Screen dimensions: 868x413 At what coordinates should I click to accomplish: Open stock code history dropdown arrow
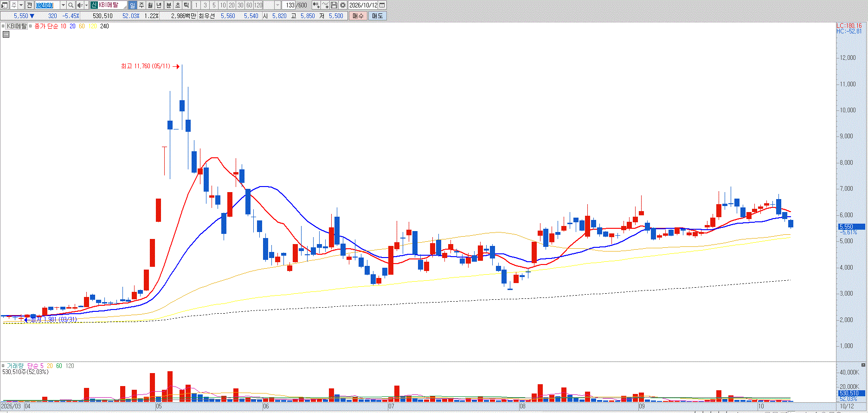pyautogui.click(x=63, y=5)
